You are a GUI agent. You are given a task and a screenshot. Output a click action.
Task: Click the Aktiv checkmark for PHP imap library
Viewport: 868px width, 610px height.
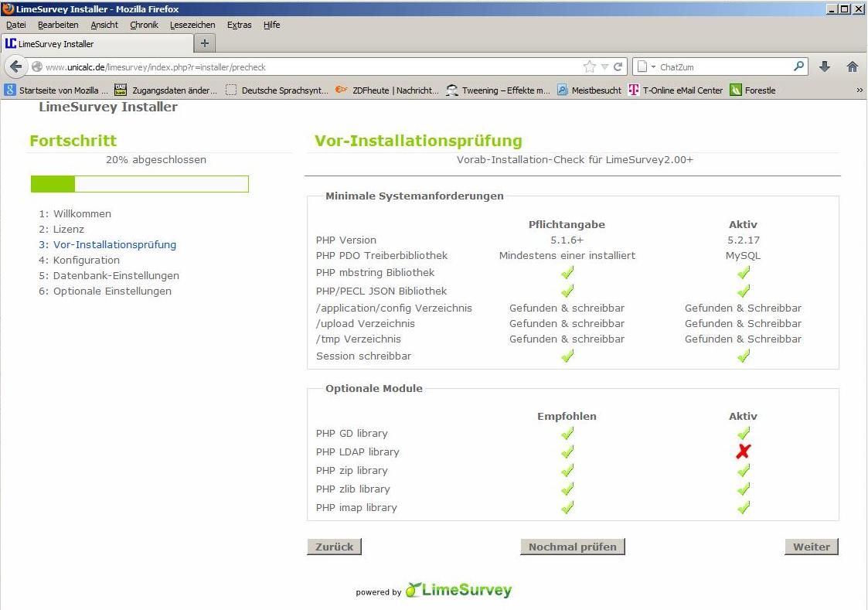click(743, 507)
